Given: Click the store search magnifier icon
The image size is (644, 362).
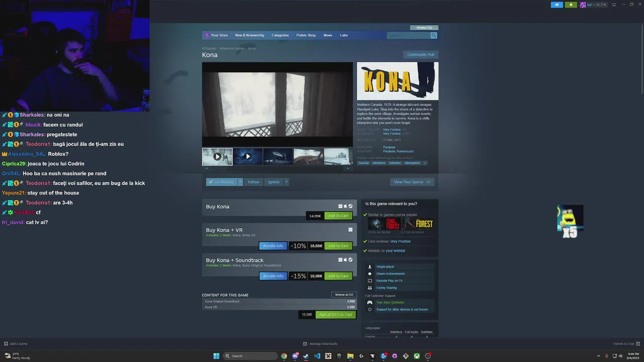Looking at the screenshot, I should coord(434,35).
